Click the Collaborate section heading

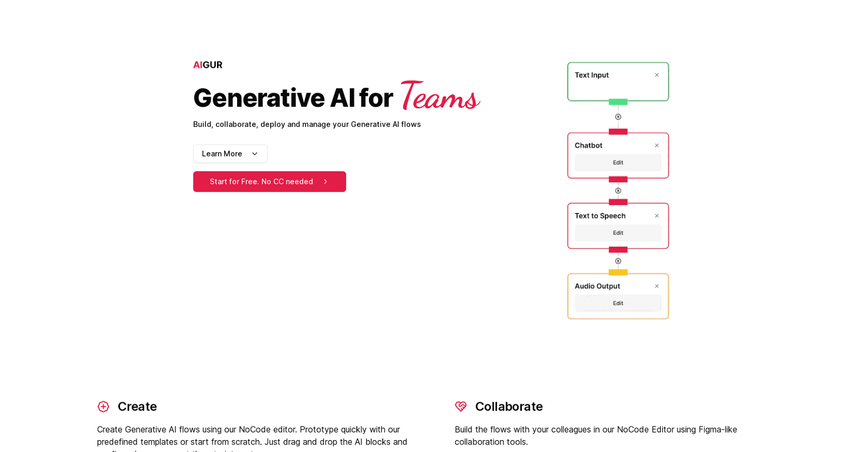coord(508,406)
